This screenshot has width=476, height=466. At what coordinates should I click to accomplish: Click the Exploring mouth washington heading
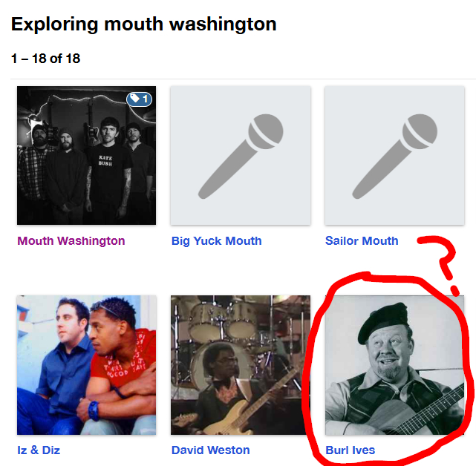coord(144,24)
